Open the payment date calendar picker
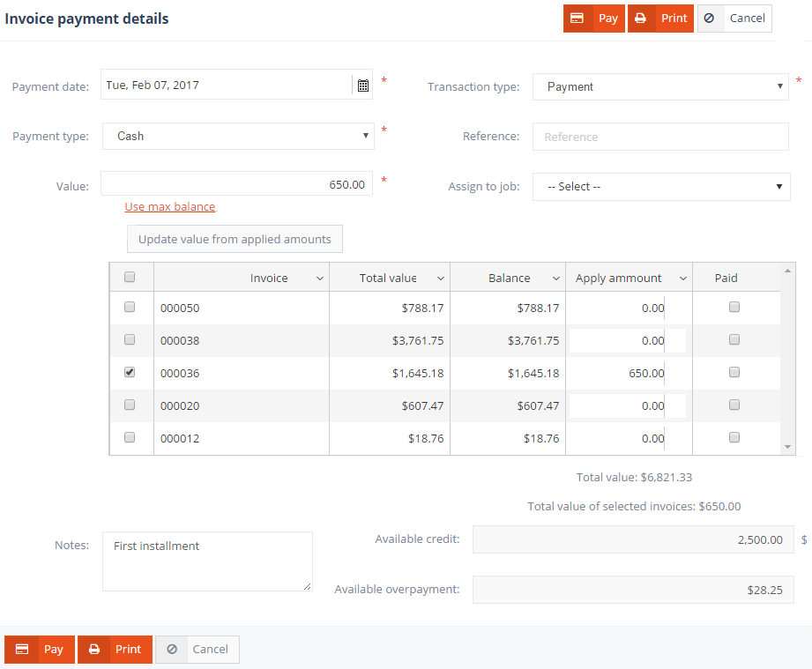 pos(362,85)
